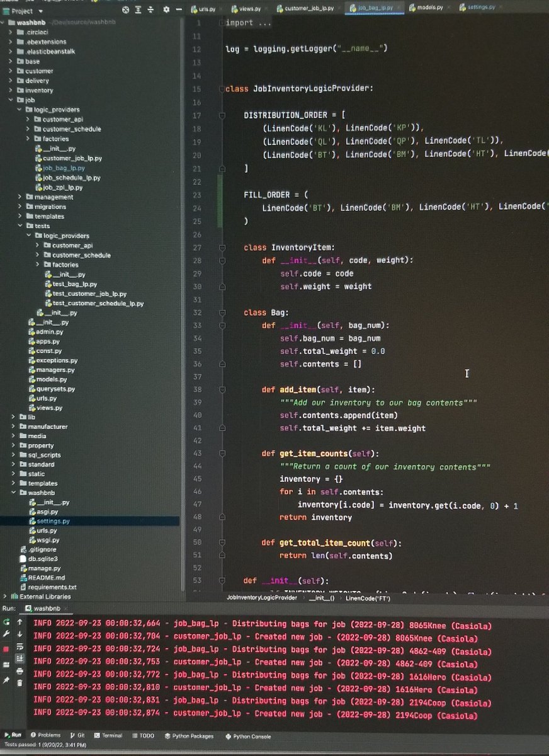549x756 pixels.
Task: Expand the folded import region on line 1
Action: pyautogui.click(x=222, y=23)
